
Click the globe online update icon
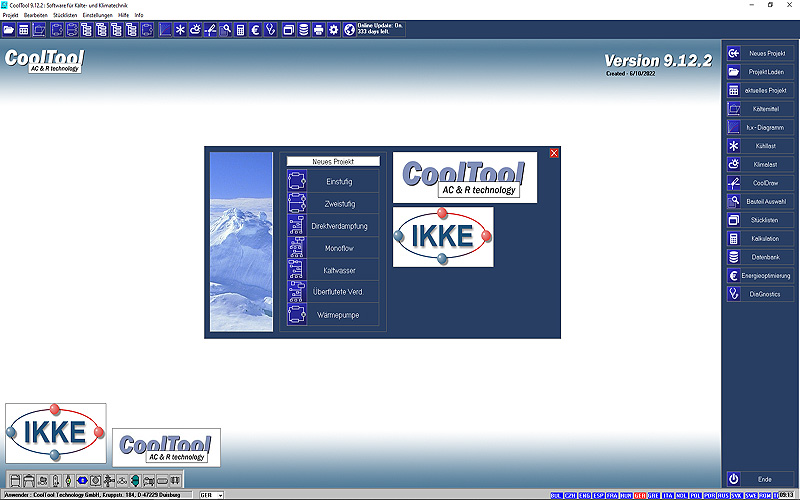[x=349, y=30]
